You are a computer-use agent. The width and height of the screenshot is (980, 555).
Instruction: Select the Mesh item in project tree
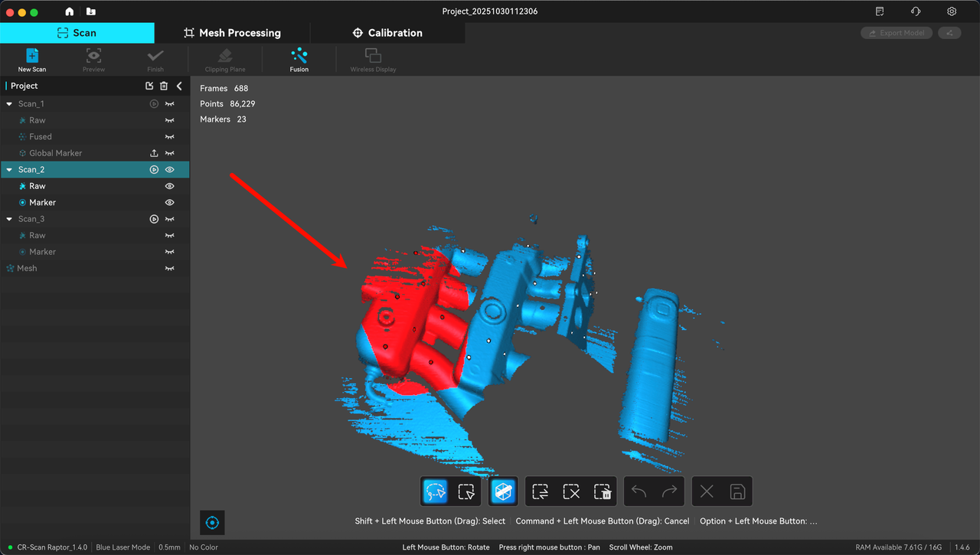click(27, 269)
